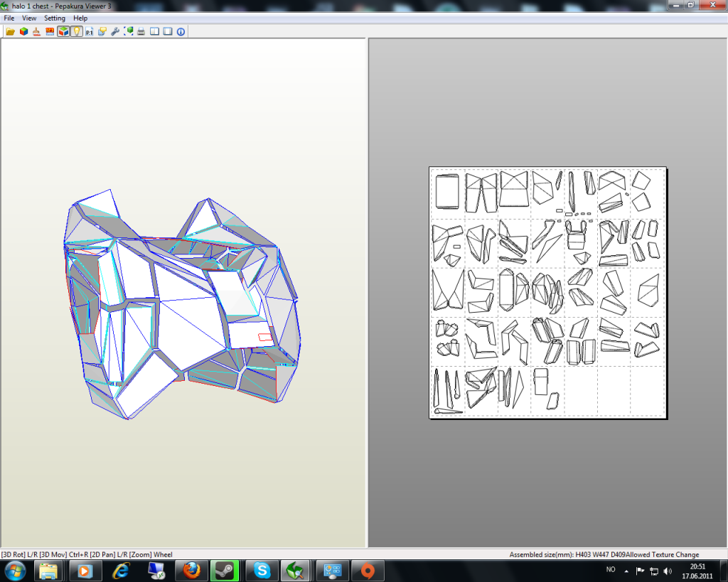The height and width of the screenshot is (582, 728).
Task: Show hidden tray icons arrow
Action: point(626,571)
